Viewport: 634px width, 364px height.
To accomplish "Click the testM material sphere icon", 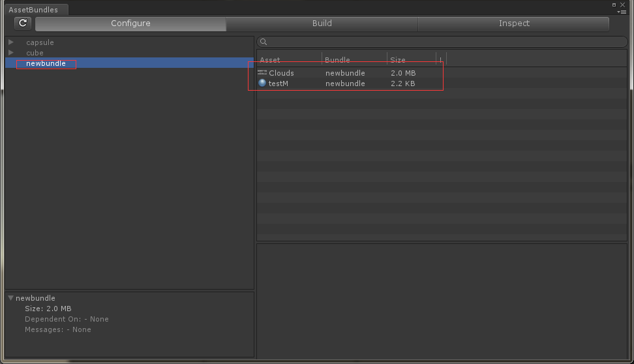I will click(262, 83).
